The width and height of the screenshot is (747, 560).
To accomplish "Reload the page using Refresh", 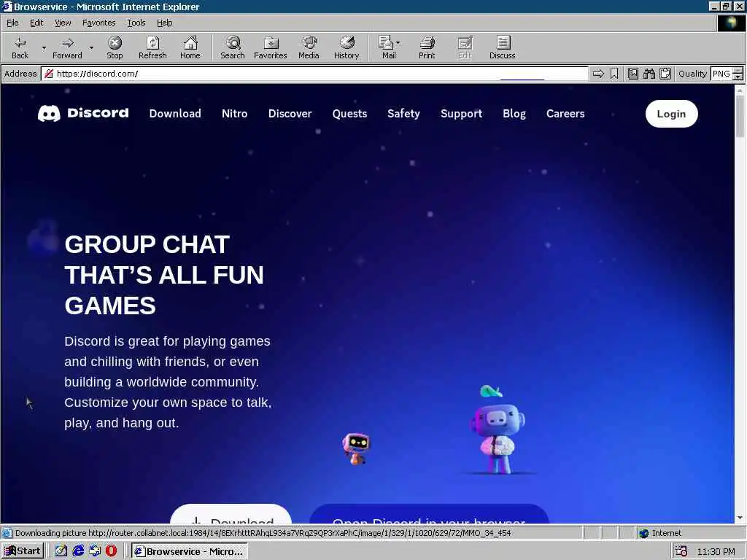I will [x=152, y=47].
